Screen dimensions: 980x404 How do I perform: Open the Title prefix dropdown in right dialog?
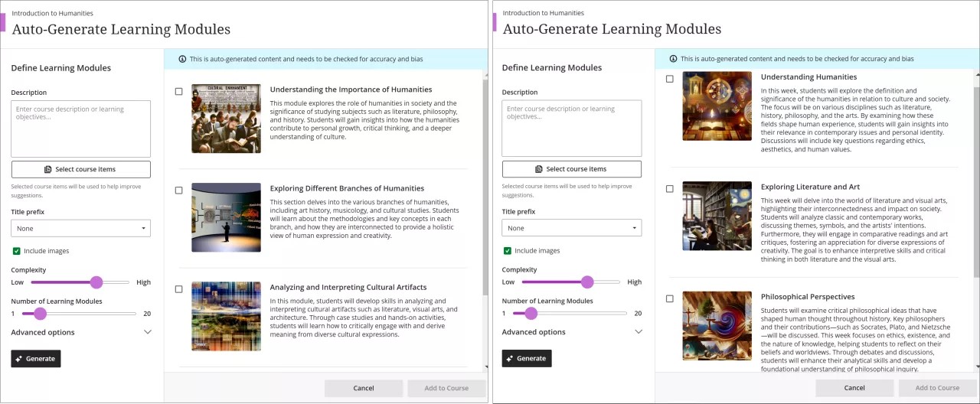(571, 228)
